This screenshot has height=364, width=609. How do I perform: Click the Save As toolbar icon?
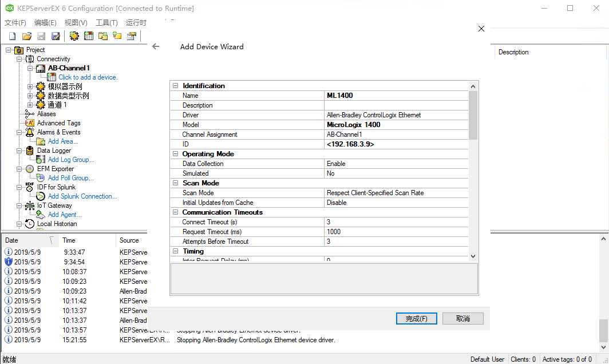tap(56, 36)
